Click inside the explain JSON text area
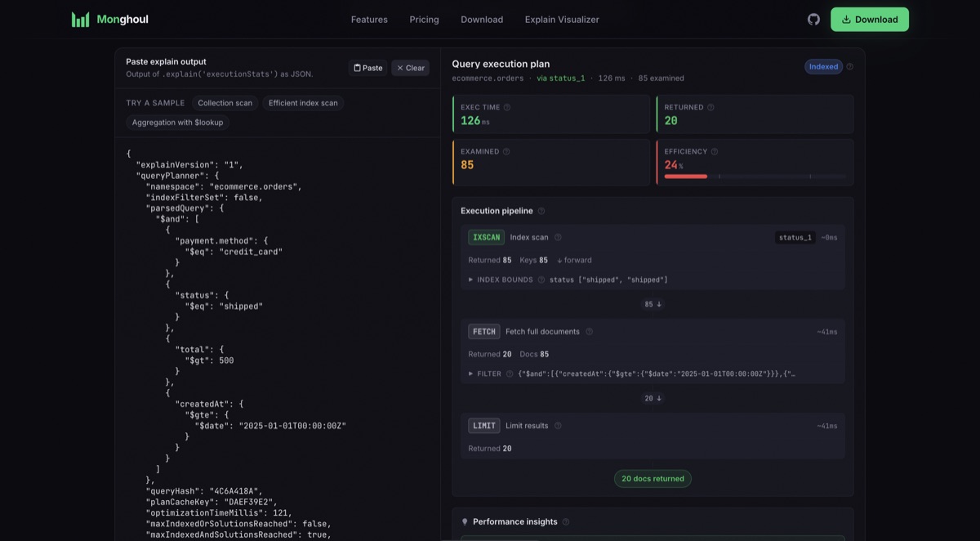The width and height of the screenshot is (980, 541). tap(278, 340)
